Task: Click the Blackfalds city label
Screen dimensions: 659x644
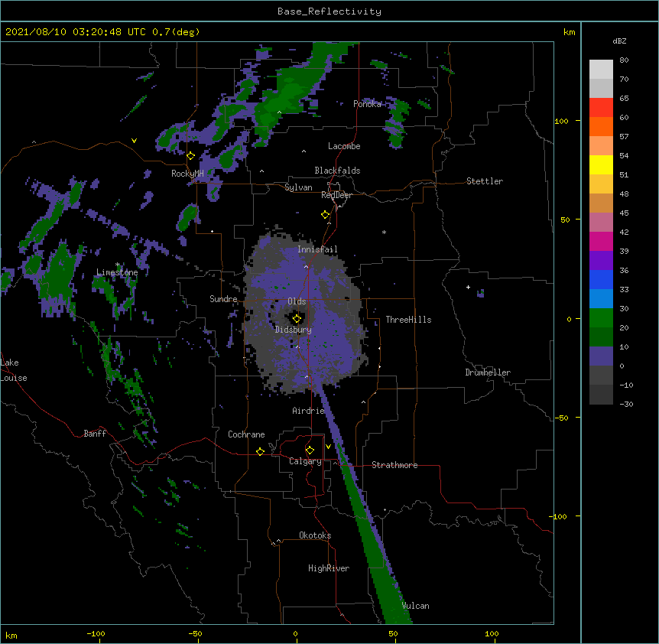Action: click(337, 171)
